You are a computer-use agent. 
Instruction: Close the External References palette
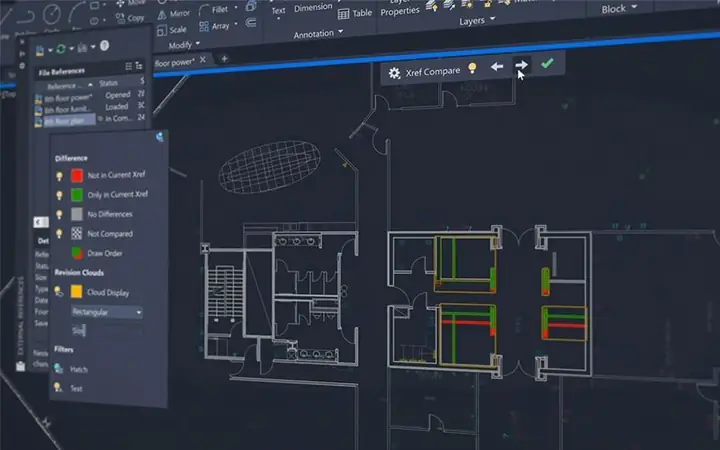click(22, 42)
